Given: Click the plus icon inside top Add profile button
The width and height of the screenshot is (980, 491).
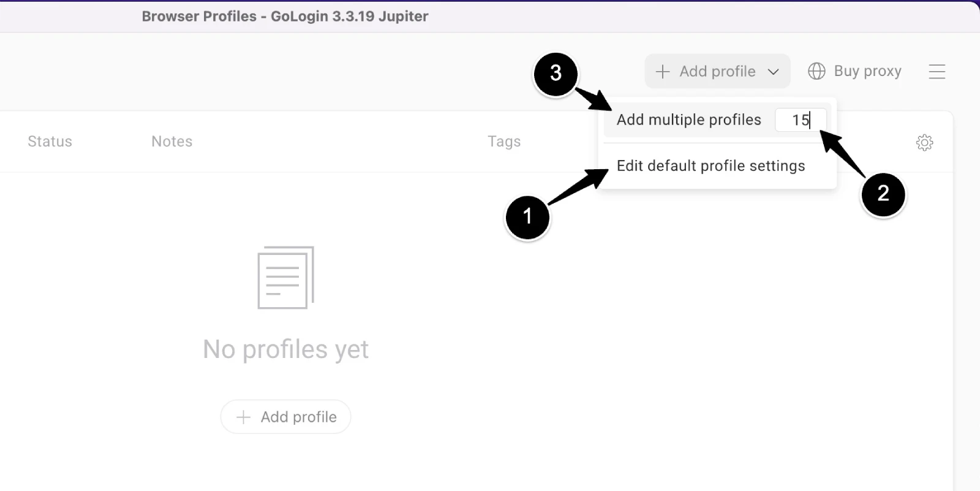Looking at the screenshot, I should 662,71.
